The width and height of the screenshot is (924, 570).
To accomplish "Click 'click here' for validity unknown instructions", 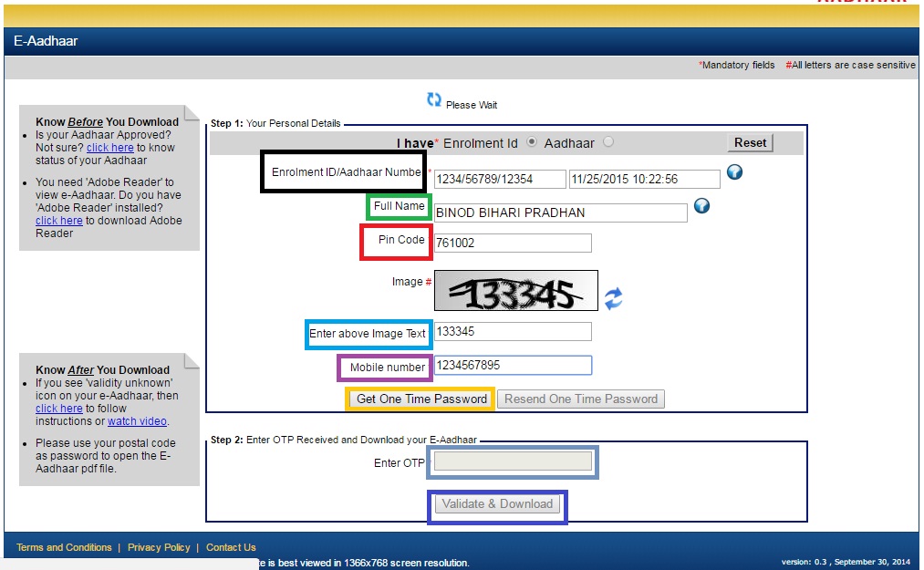I will [58, 408].
